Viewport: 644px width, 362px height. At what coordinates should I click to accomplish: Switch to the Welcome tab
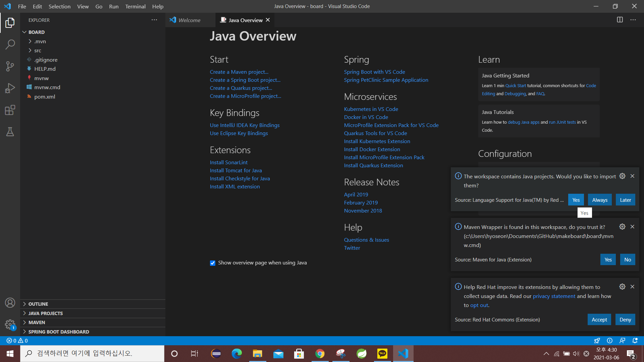click(189, 20)
